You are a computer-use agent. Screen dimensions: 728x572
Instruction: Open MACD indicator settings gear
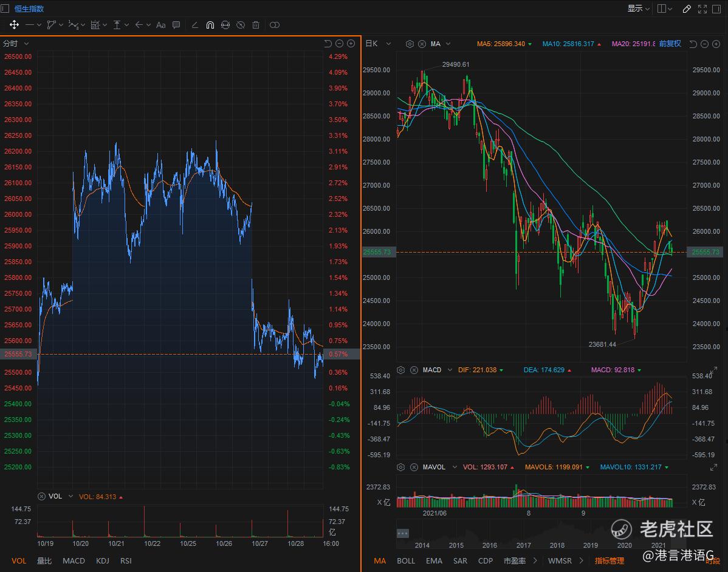401,370
